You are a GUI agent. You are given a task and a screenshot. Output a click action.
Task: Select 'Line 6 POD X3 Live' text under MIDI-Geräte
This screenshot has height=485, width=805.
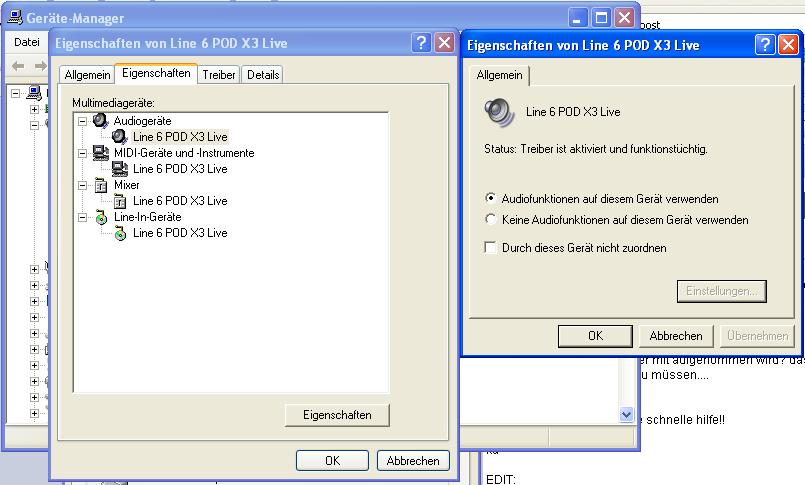180,169
